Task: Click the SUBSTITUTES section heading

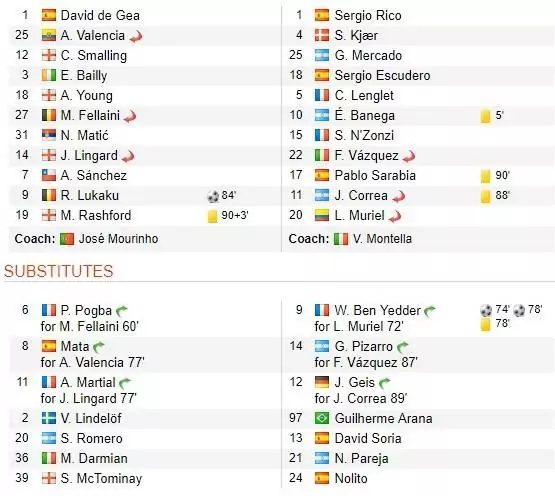Action: [x=59, y=272]
